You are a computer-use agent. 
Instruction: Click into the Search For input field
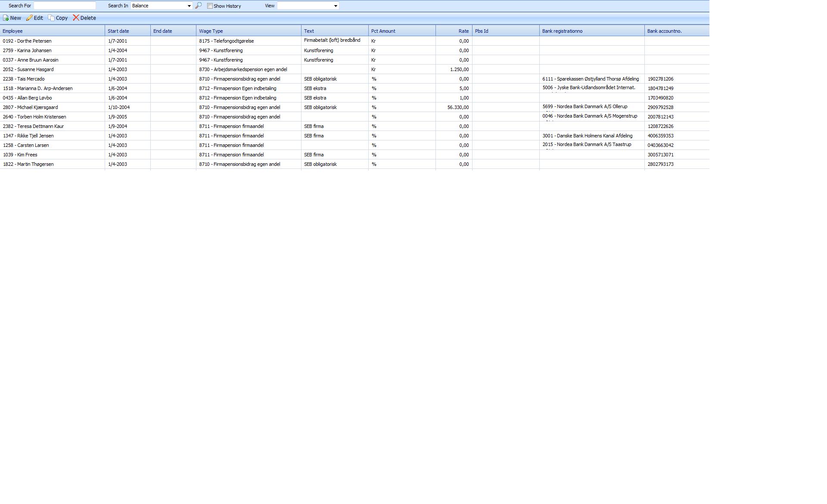(65, 6)
